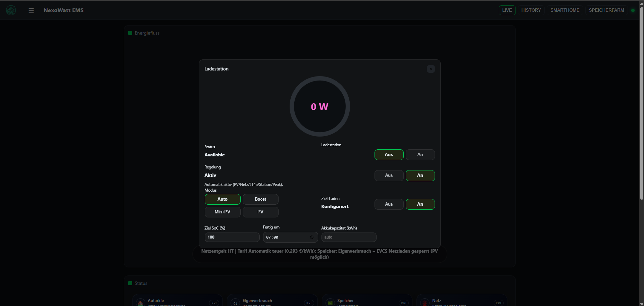This screenshot has width=644, height=306.
Task: Go to the SPEICHERFARM tab
Action: 606,10
